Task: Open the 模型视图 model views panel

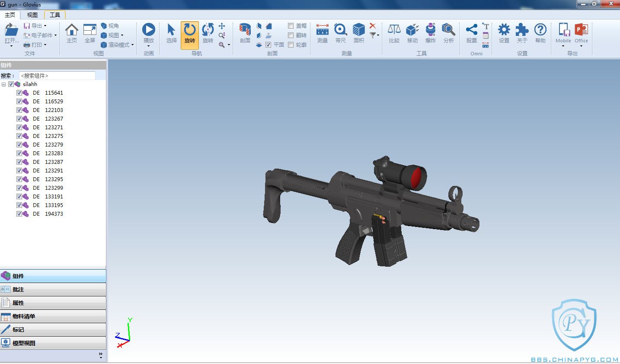Action: [53, 343]
